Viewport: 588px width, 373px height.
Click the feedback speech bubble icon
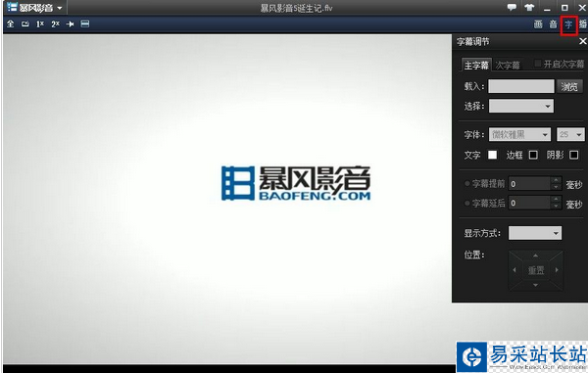512,7
